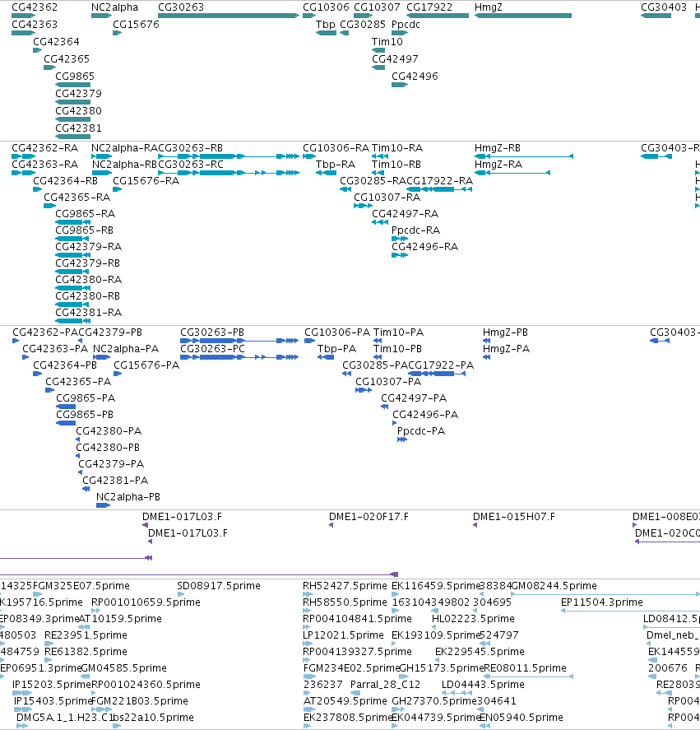Click the CG17922 gene bar in the top track
Viewport: 700px width, 730px height.
pos(438,16)
